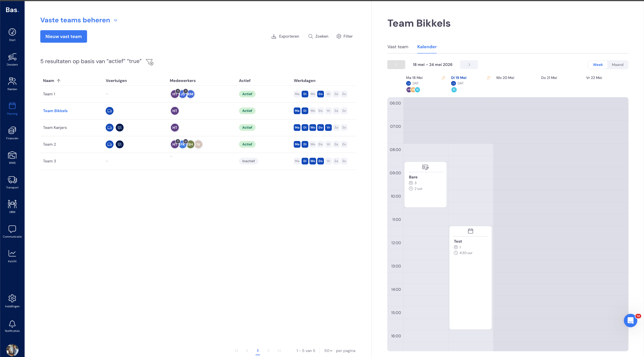The image size is (644, 357).
Task: Click the Nieuw vast team button
Action: coord(64,36)
